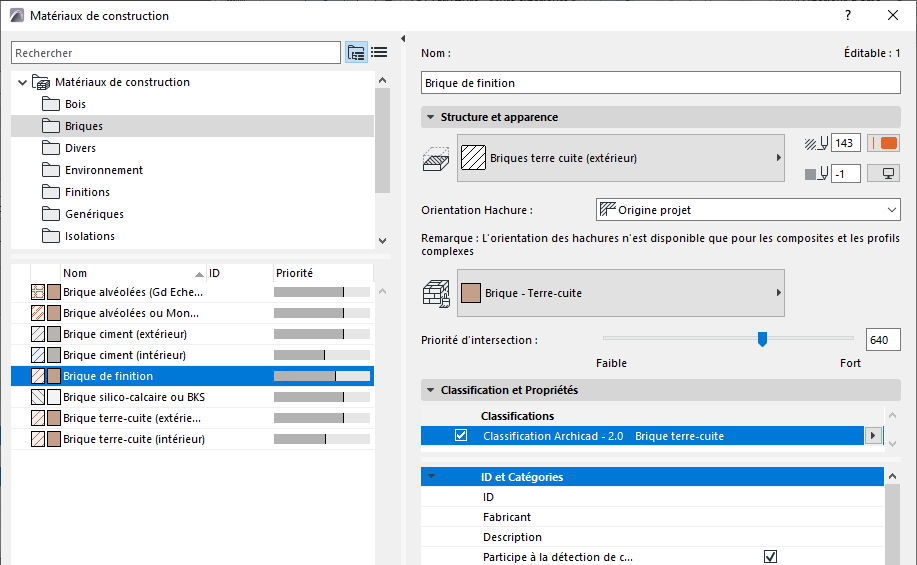The image size is (917, 565).
Task: Click hatch icon of Brique alvéolées (Gd Eche...) row
Action: click(x=38, y=292)
